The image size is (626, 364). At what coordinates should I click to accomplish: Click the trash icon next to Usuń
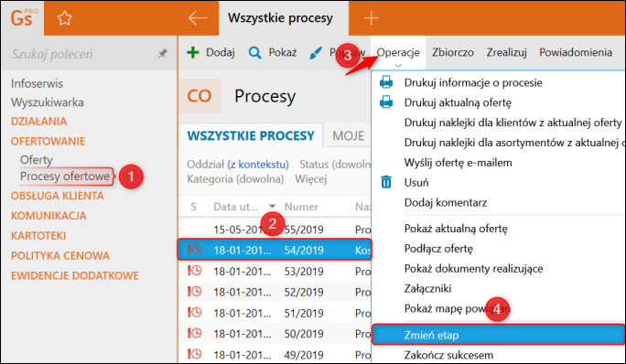(x=385, y=182)
